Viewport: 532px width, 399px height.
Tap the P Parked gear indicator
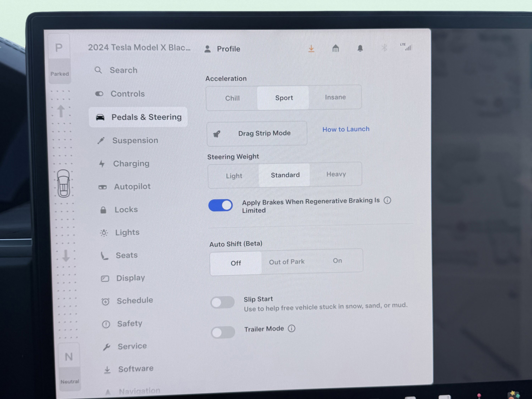(59, 59)
